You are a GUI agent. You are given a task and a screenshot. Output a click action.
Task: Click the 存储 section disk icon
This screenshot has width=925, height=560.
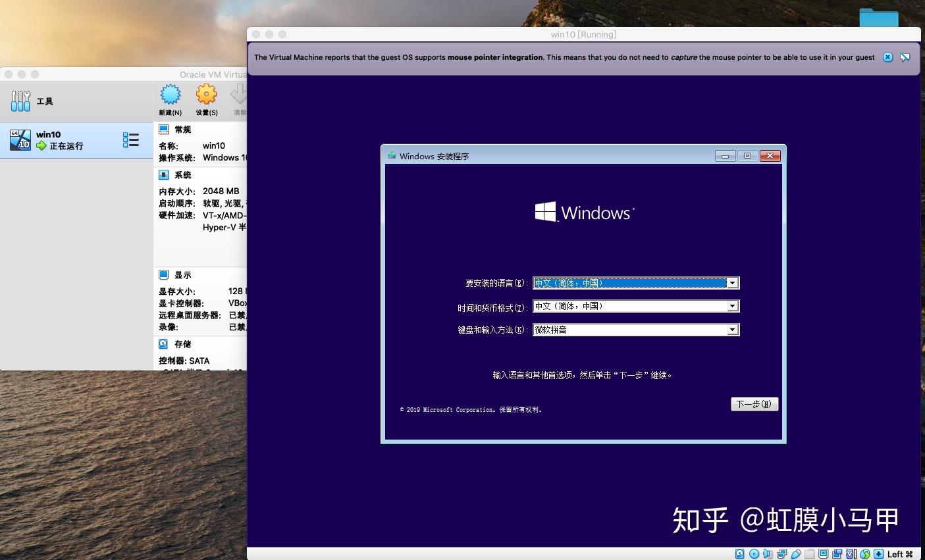coord(164,344)
